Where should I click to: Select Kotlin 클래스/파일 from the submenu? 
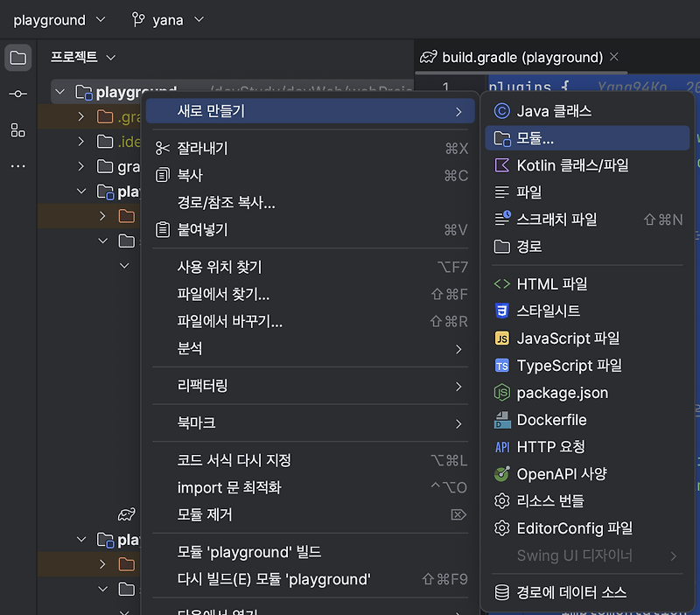[587, 164]
